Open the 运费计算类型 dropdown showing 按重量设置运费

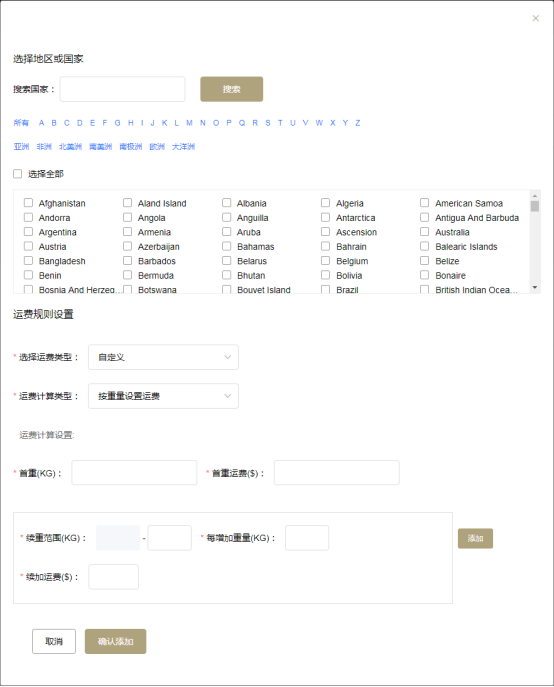(x=163, y=396)
